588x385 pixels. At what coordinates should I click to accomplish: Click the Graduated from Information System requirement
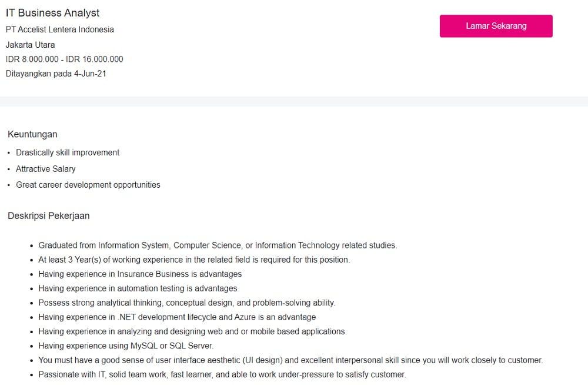click(x=218, y=245)
